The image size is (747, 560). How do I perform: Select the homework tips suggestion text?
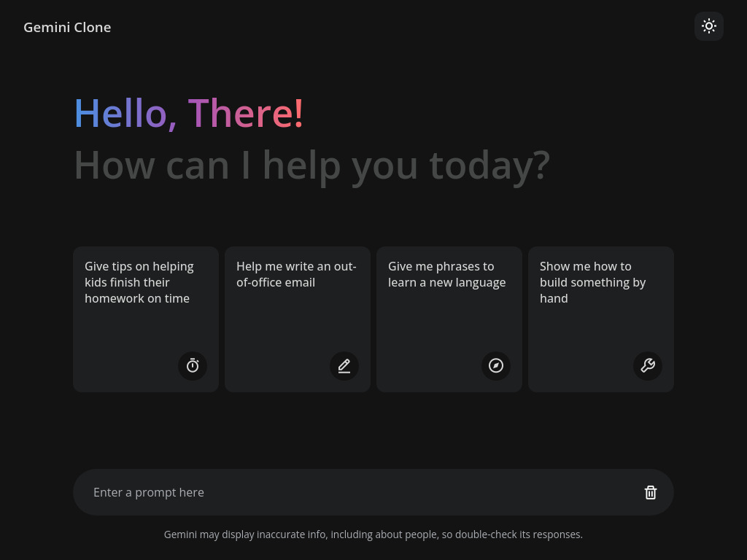[x=139, y=282]
